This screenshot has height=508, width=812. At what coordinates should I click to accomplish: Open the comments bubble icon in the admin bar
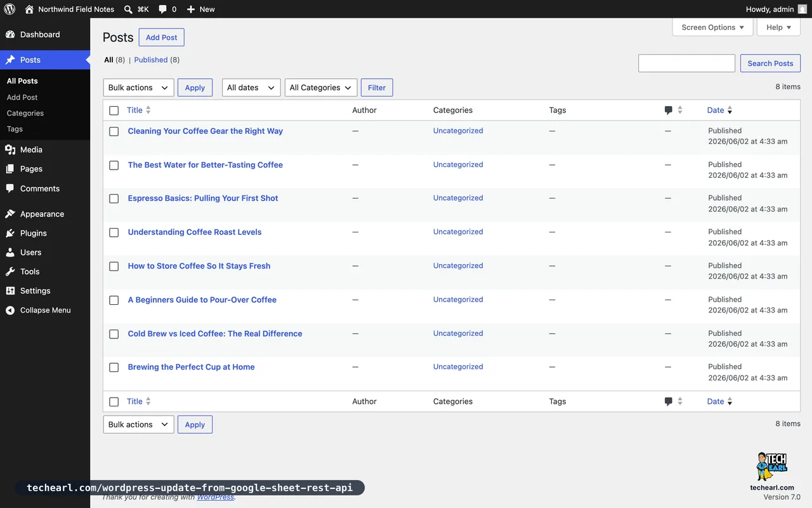(x=163, y=9)
